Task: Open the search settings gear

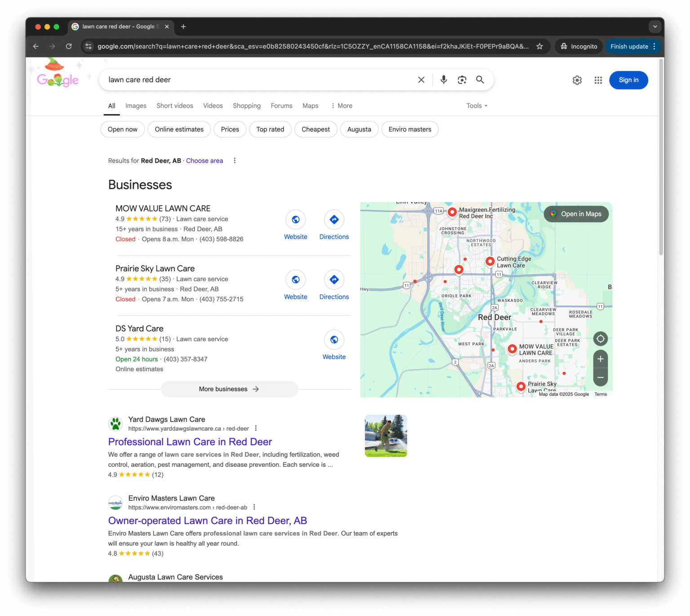Action: [x=577, y=80]
